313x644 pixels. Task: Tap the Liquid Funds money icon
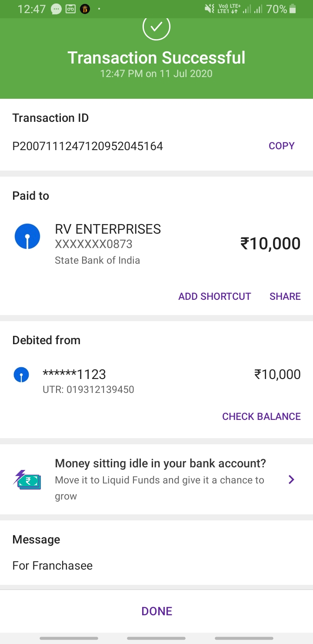coord(27,480)
